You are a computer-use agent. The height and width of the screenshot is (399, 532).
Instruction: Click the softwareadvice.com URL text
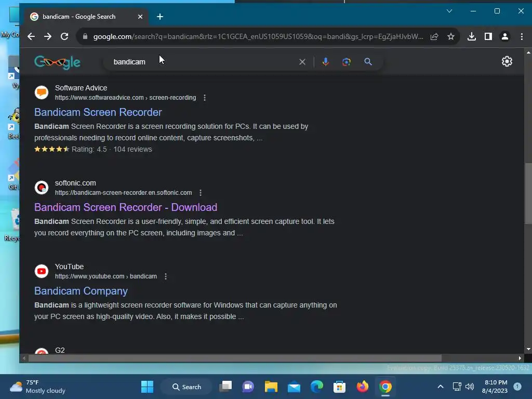126,98
